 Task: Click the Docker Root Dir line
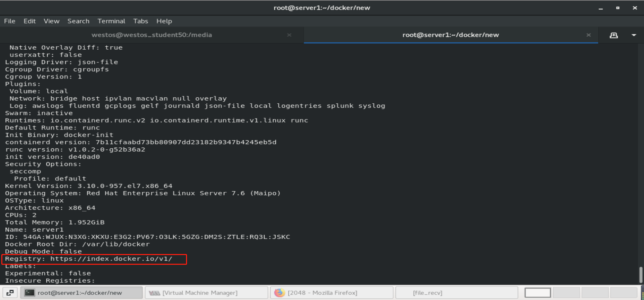(77, 244)
